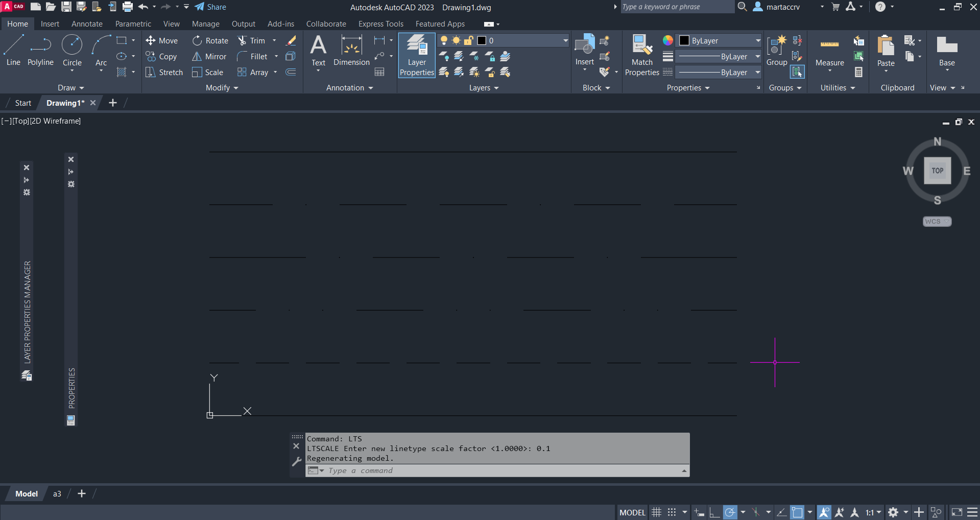The height and width of the screenshot is (520, 980).
Task: Click the Hatch tool icon
Action: (x=122, y=72)
